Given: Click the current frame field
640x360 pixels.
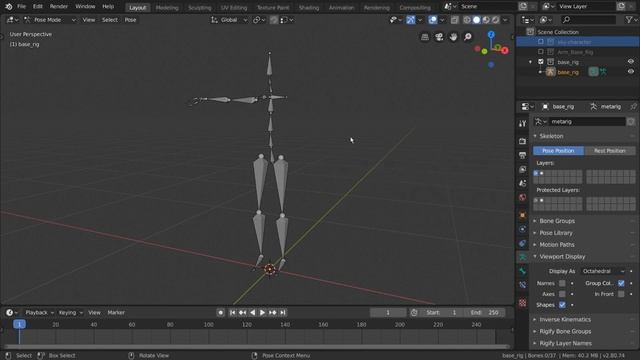Looking at the screenshot, I should click(x=388, y=313).
